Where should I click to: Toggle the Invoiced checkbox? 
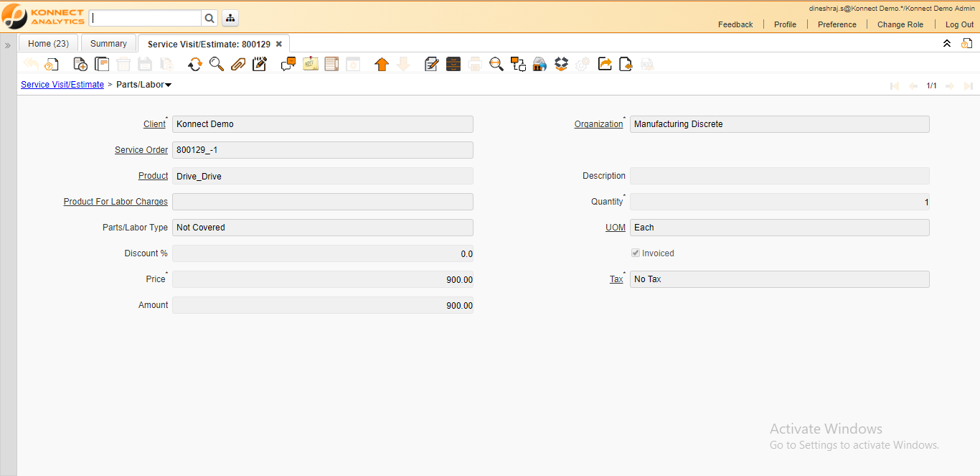(636, 253)
